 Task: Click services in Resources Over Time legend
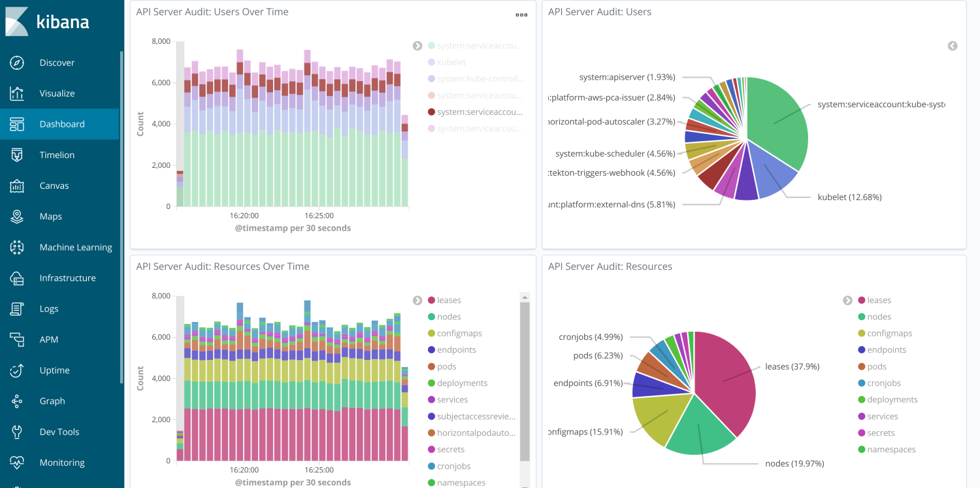pos(452,400)
